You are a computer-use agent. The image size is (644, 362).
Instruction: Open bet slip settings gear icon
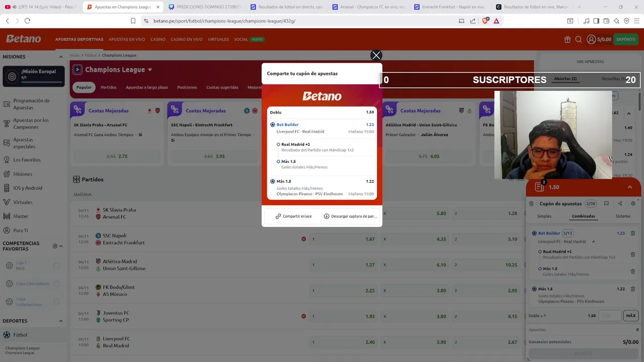click(x=633, y=204)
